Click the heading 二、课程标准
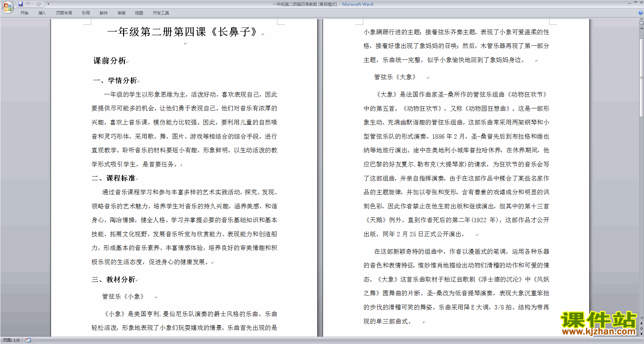 point(114,178)
